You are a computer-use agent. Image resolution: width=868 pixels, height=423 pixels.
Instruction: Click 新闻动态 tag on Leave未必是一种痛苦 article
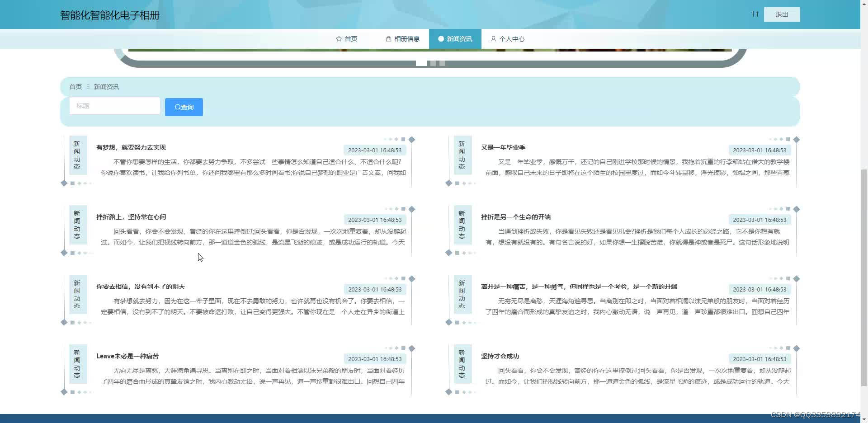[x=77, y=364]
